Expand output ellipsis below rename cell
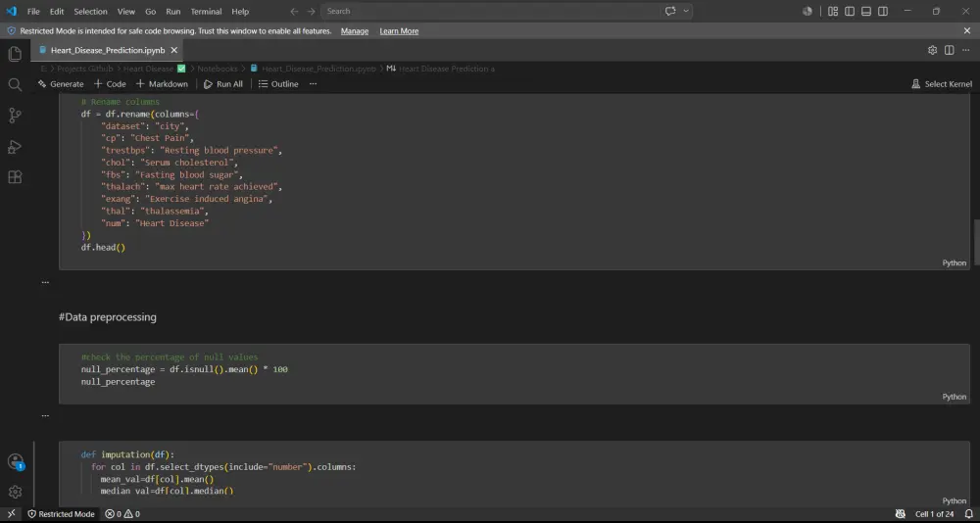The width and height of the screenshot is (980, 523). click(x=45, y=282)
